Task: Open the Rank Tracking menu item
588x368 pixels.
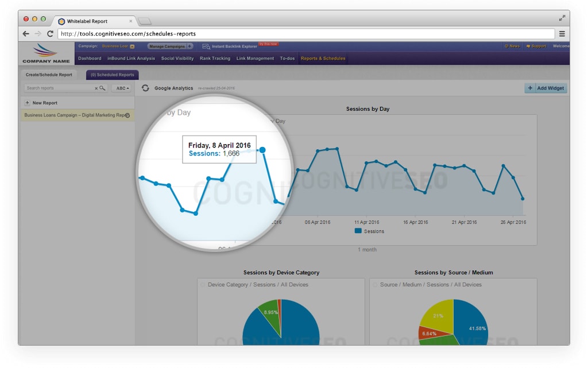Action: (x=215, y=59)
